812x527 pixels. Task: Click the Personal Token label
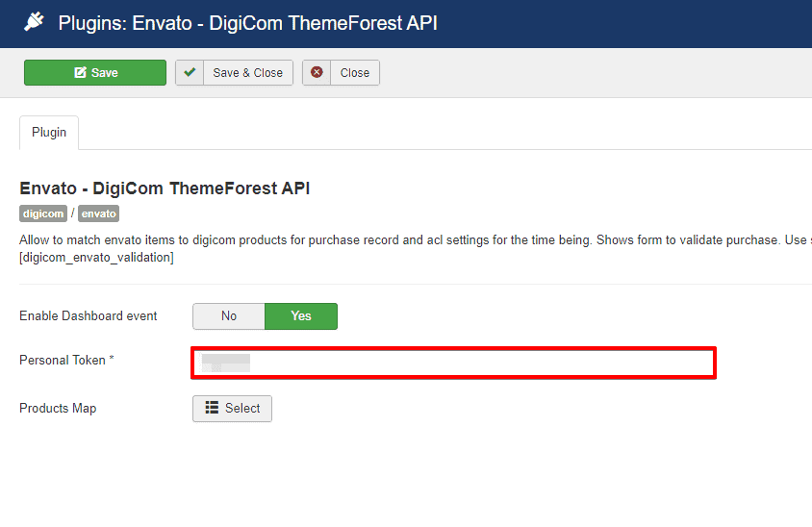point(66,360)
